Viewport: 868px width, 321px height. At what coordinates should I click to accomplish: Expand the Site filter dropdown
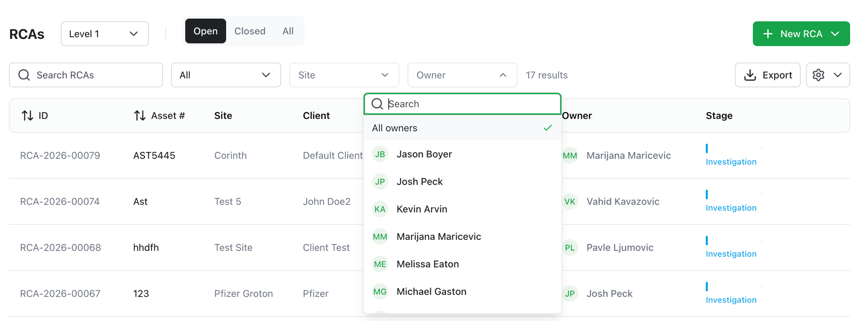[x=344, y=75]
